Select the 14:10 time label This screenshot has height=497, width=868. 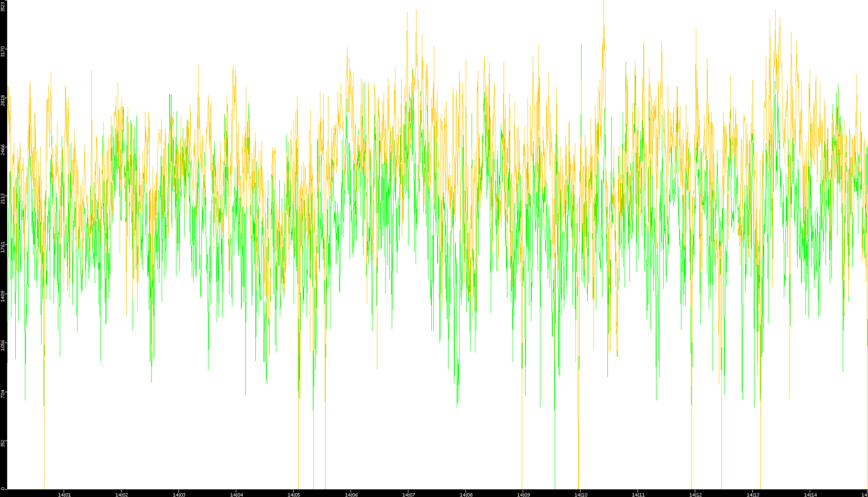coord(581,495)
